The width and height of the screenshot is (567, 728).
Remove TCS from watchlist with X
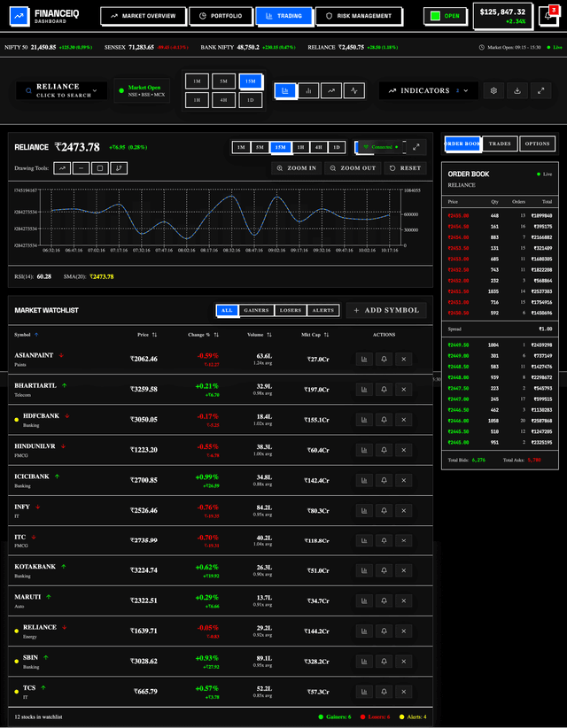point(406,691)
